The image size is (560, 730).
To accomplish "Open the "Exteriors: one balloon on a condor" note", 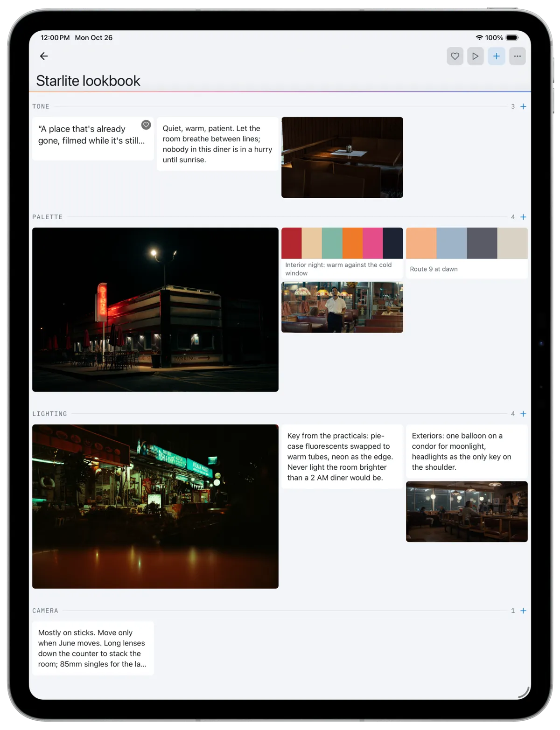I will pyautogui.click(x=467, y=451).
